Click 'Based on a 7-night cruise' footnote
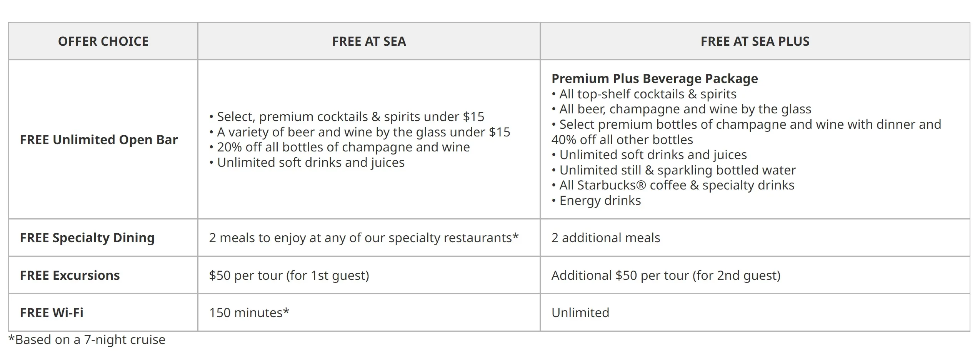980x359 pixels. pos(87,339)
